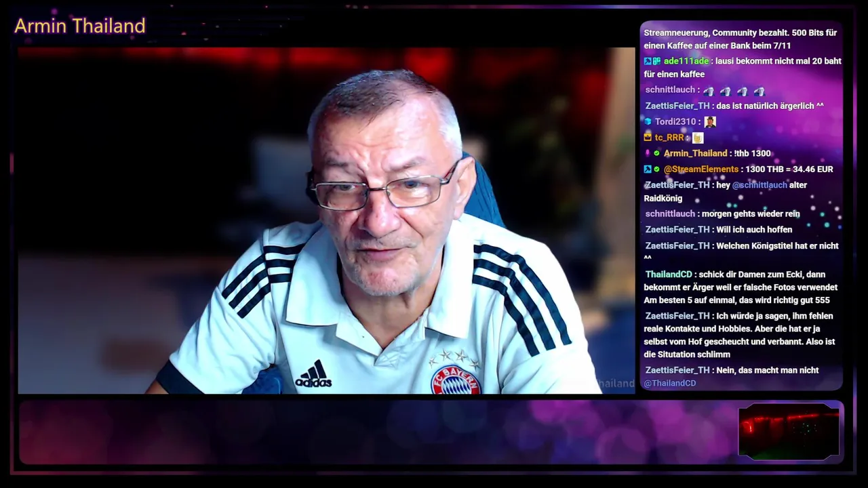Click the green badge before ade111ade

656,61
